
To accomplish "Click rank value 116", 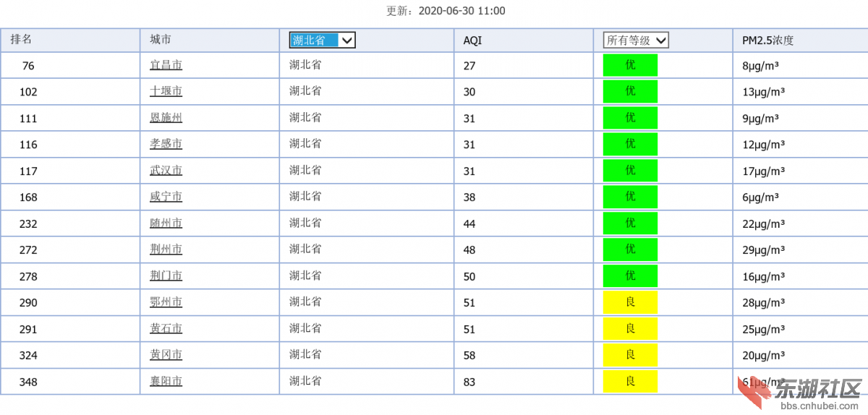I will pyautogui.click(x=28, y=145).
